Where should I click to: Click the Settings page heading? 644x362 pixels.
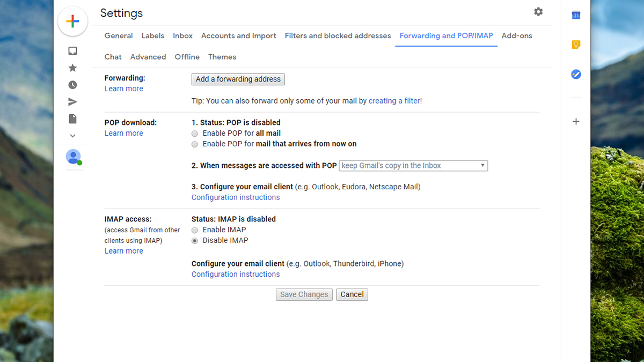tap(122, 13)
